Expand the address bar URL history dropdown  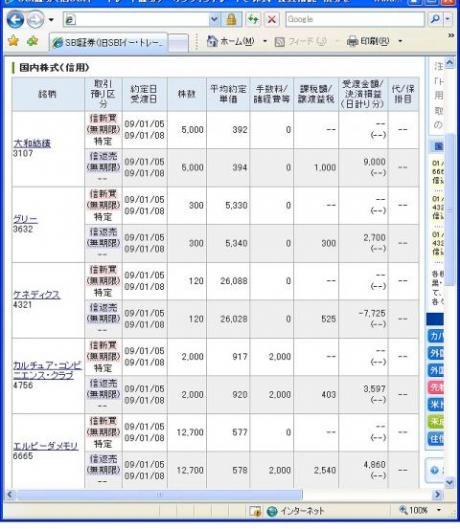(x=214, y=20)
